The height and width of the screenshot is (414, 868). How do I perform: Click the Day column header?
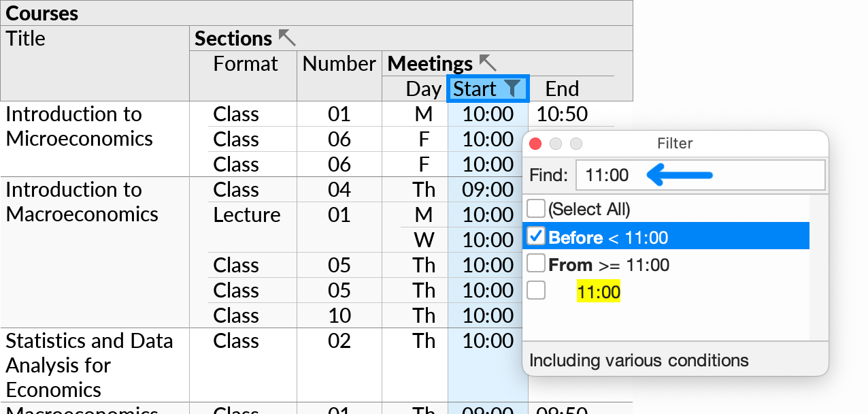424,89
